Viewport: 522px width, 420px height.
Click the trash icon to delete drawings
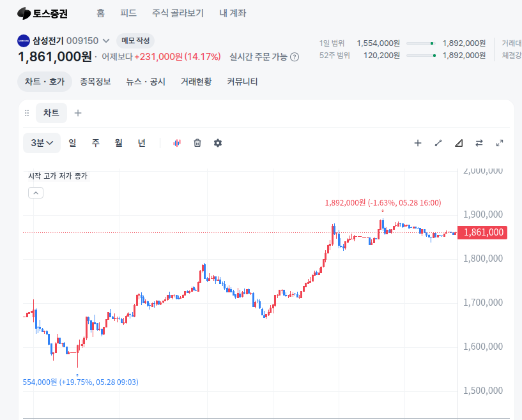197,143
